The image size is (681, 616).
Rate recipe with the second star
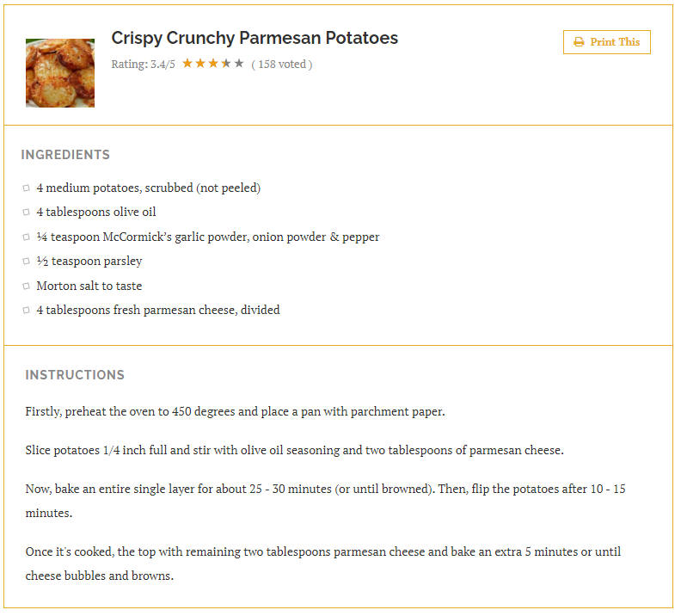pyautogui.click(x=200, y=64)
